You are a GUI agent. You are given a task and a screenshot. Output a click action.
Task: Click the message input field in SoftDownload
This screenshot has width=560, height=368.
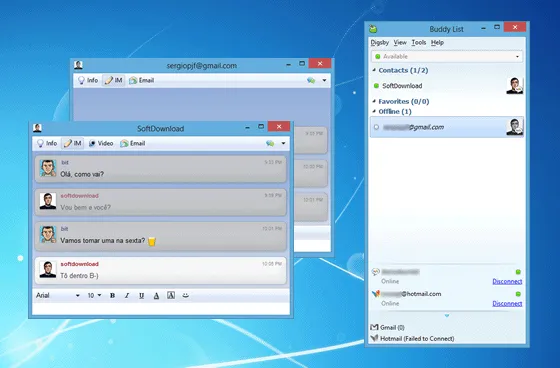pos(161,309)
